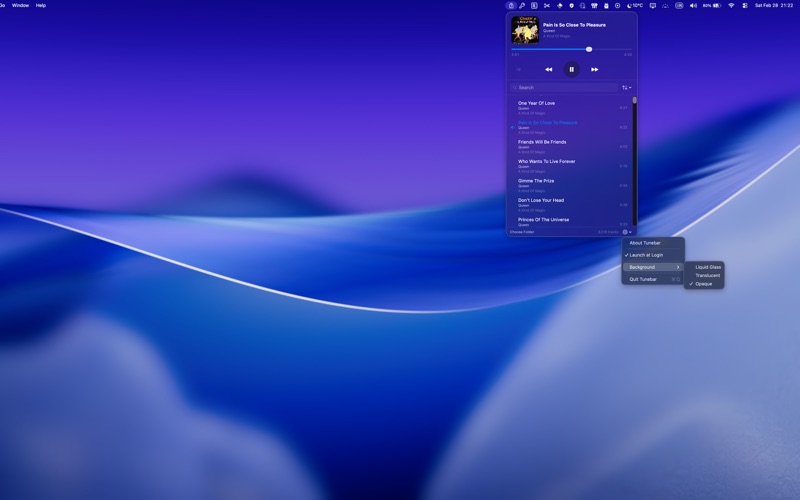Screen dimensions: 800x500
Task: Click the scissors icon in menu bar
Action: [x=546, y=6]
